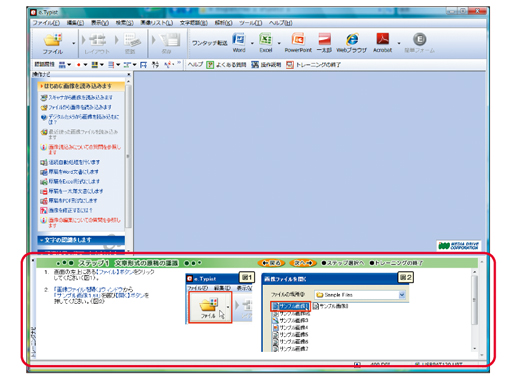Send result to Excel icon
Screen dimensions: 514x392
click(x=266, y=39)
